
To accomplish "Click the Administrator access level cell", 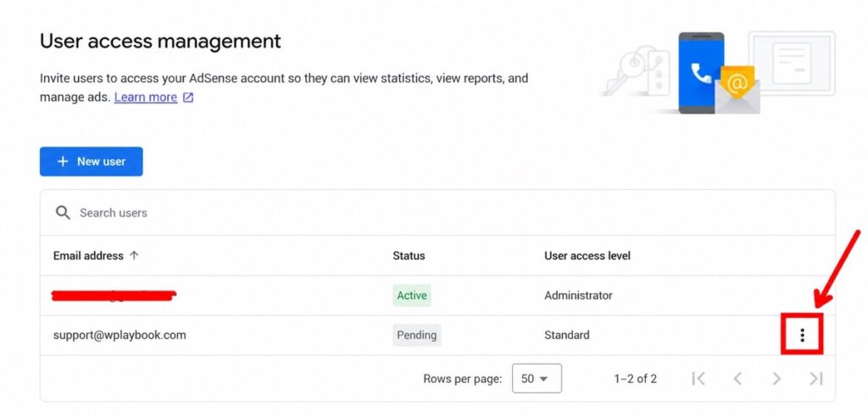I will coord(578,295).
